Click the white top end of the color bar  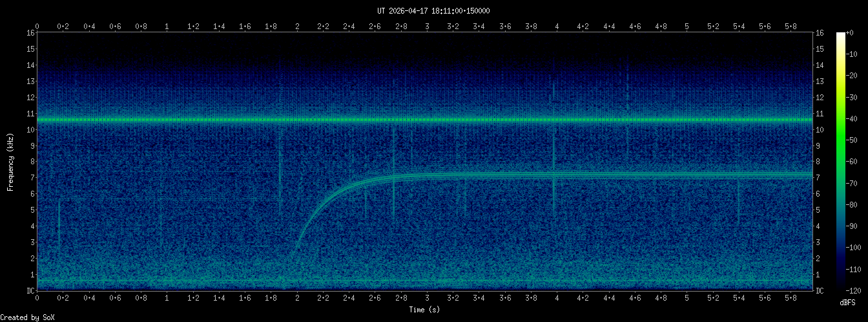840,36
